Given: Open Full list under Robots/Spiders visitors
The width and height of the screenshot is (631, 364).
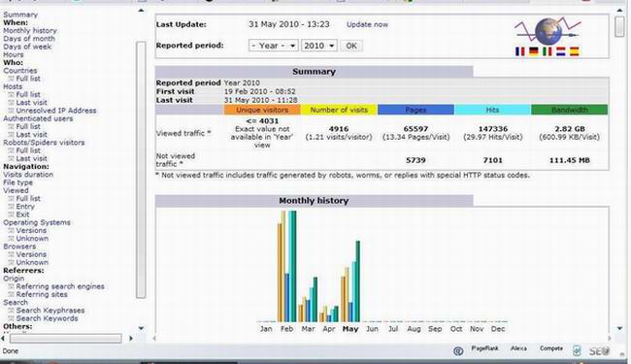Looking at the screenshot, I should click(x=28, y=150).
